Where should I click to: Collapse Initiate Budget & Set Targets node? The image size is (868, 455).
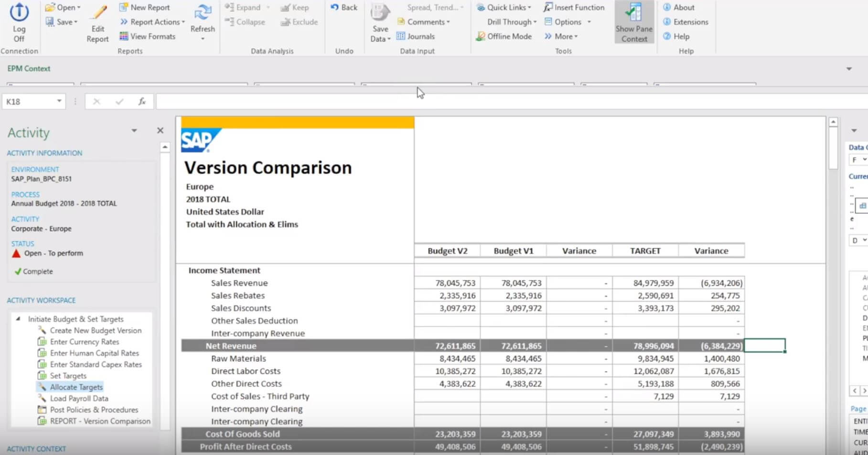pyautogui.click(x=18, y=319)
